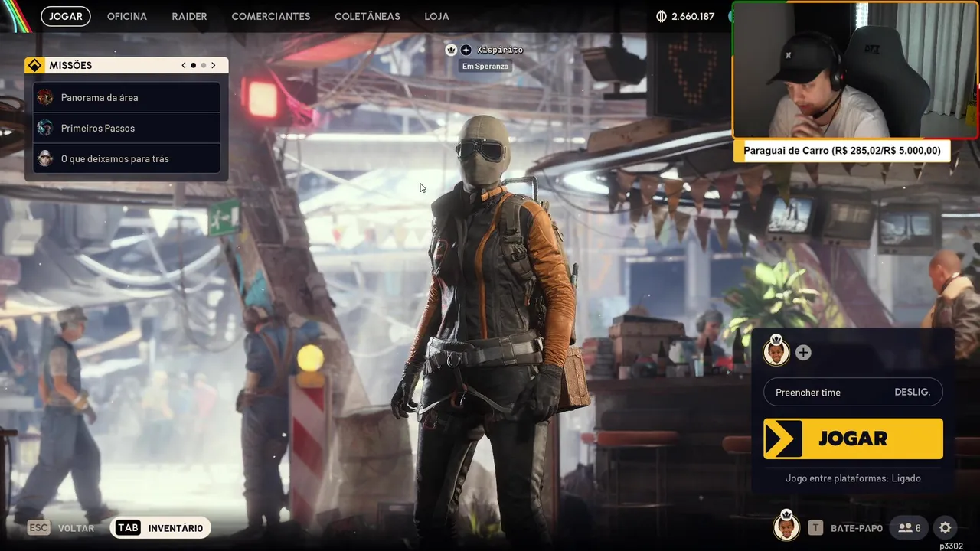Open settings gear icon
This screenshot has width=980, height=551.
point(946,528)
